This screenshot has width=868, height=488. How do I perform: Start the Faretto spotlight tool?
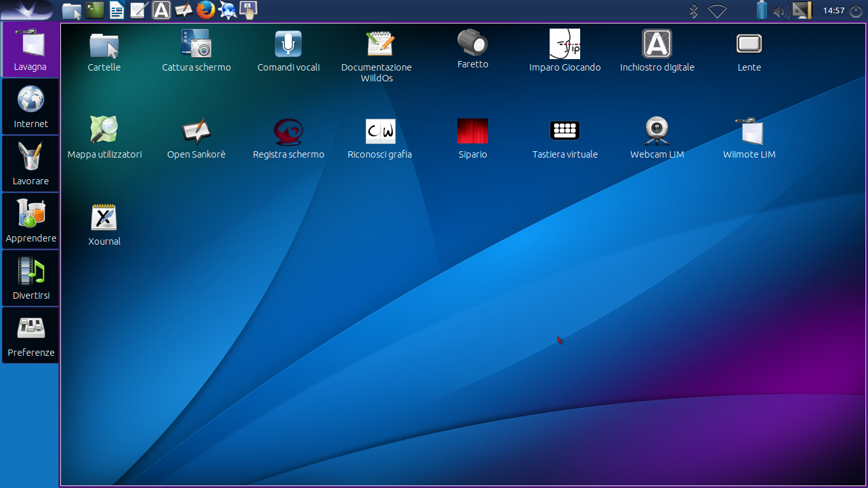(x=473, y=43)
